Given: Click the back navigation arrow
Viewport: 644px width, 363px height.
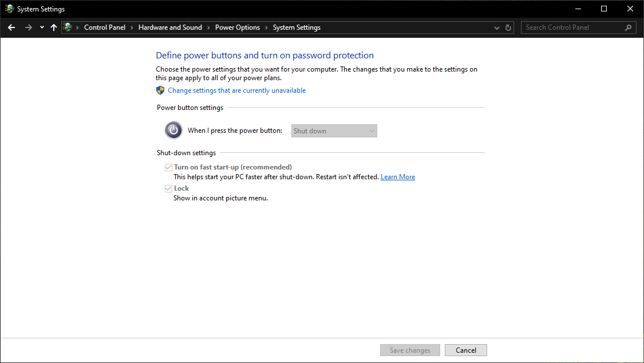Looking at the screenshot, I should point(11,27).
